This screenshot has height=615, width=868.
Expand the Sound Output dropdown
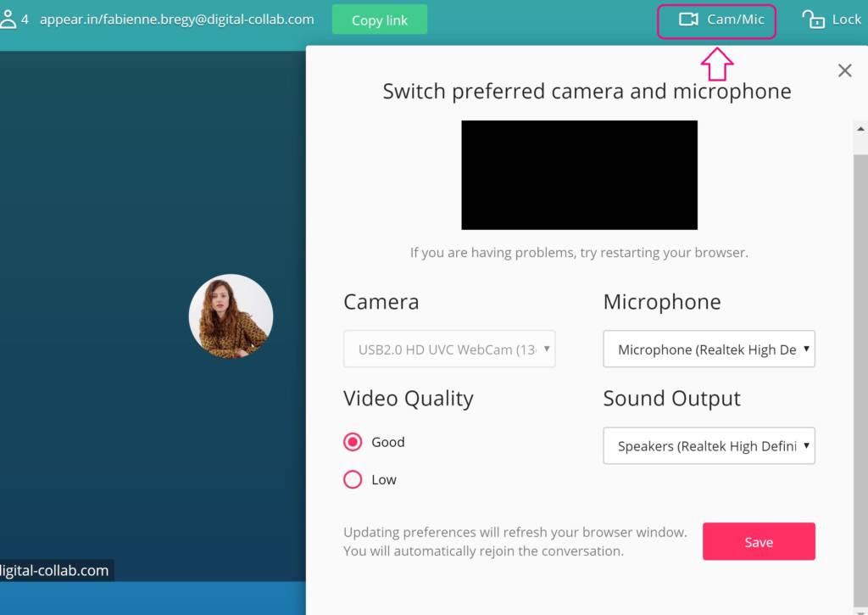tap(709, 445)
